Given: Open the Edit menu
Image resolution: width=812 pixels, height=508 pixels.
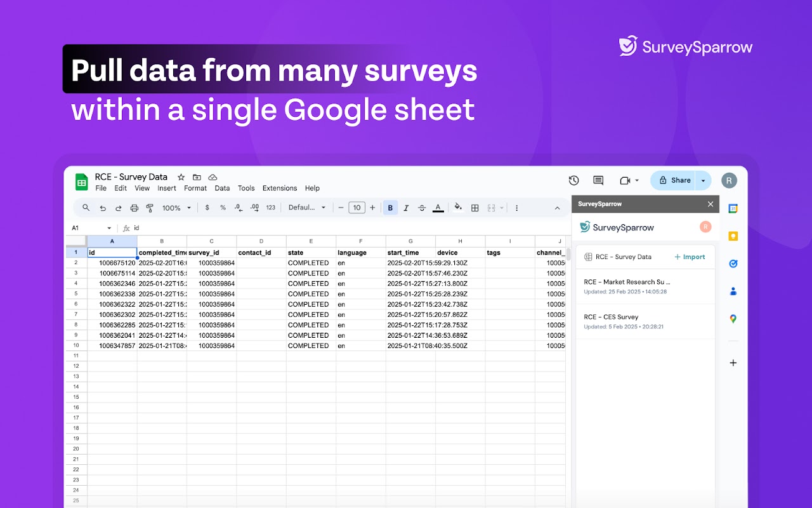Looking at the screenshot, I should [x=121, y=188].
